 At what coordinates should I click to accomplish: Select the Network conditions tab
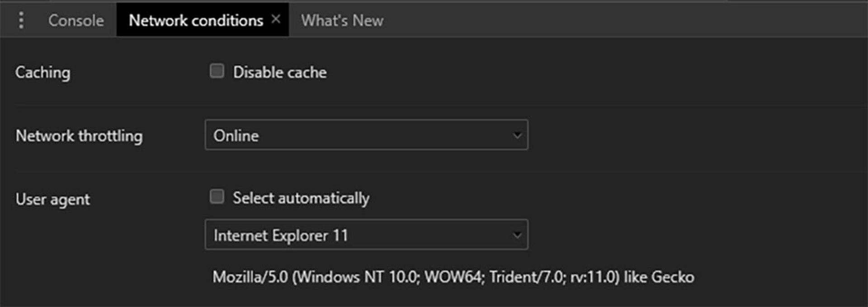196,20
